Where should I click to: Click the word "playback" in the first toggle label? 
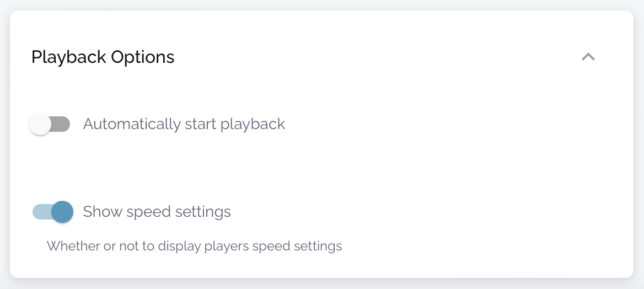pos(253,124)
